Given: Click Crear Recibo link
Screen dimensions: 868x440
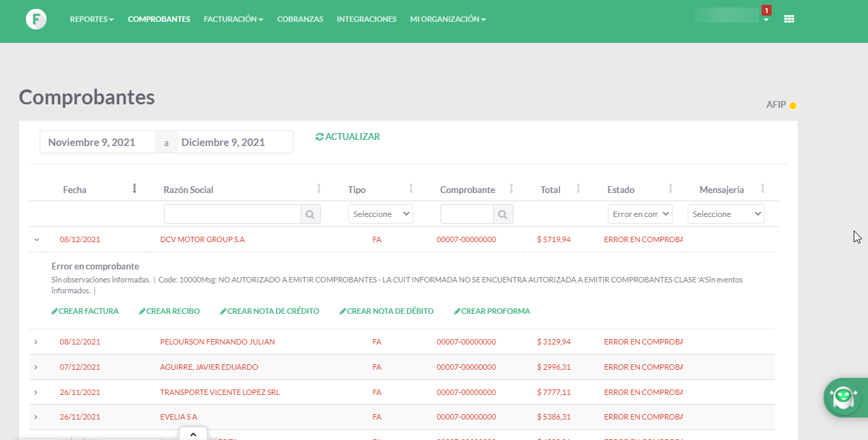Looking at the screenshot, I should tap(169, 311).
